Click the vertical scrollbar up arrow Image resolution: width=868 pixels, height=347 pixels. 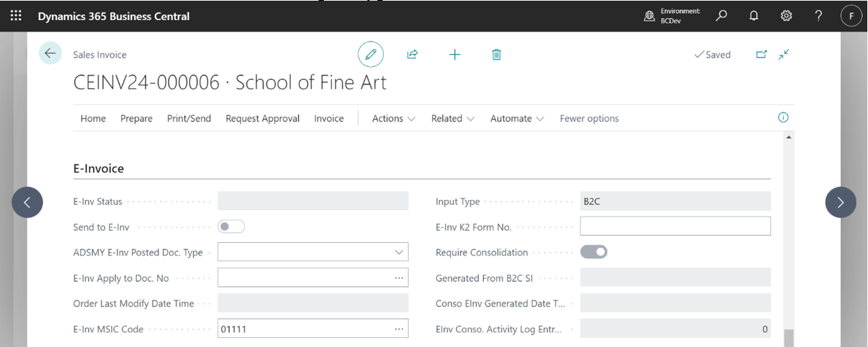[789, 137]
